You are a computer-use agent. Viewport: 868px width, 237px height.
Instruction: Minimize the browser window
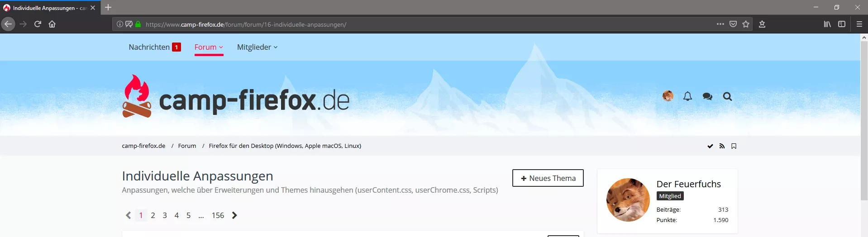[816, 7]
